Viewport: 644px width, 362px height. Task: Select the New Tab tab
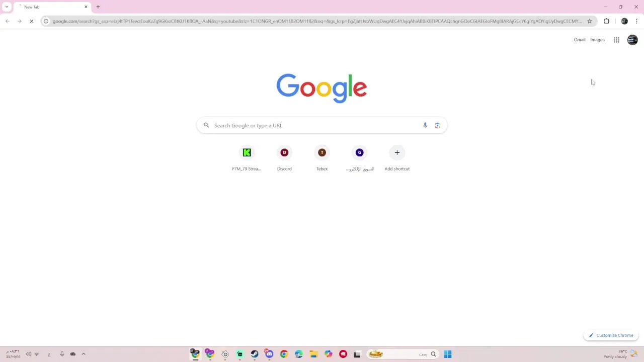tap(52, 7)
